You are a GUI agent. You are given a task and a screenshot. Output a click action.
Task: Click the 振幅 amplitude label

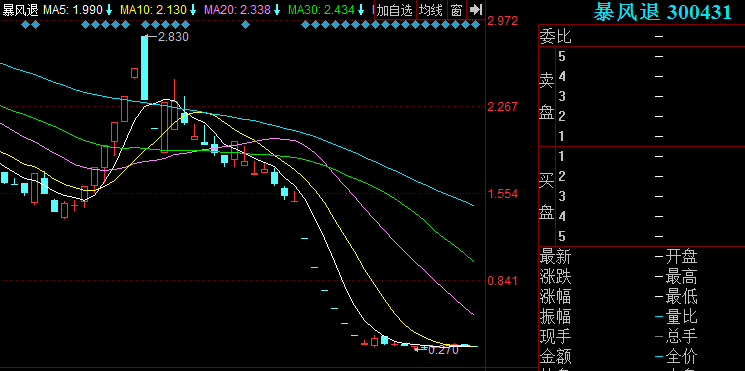555,316
